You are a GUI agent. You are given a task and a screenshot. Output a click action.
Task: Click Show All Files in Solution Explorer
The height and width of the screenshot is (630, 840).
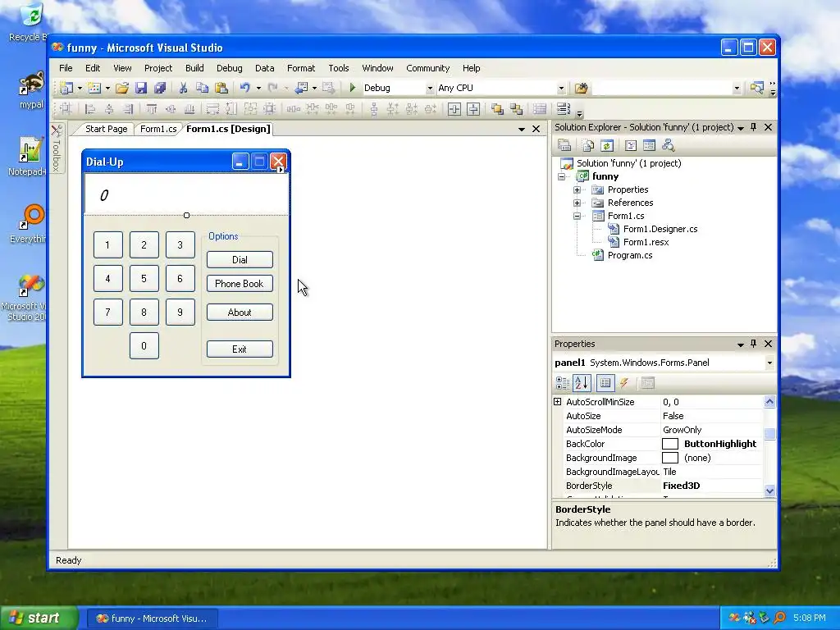tap(588, 145)
